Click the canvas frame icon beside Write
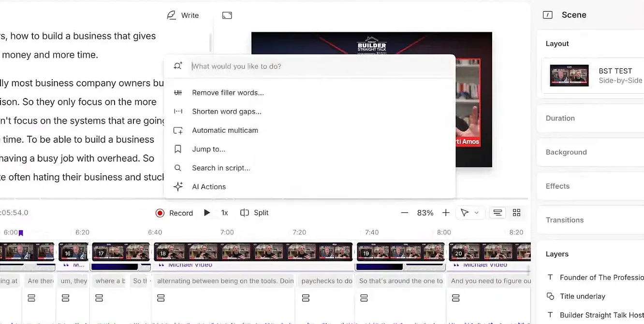 pos(227,15)
